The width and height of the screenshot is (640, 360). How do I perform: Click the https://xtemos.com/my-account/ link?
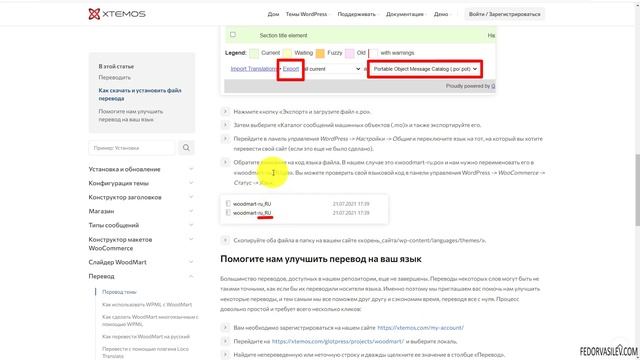pos(420,328)
